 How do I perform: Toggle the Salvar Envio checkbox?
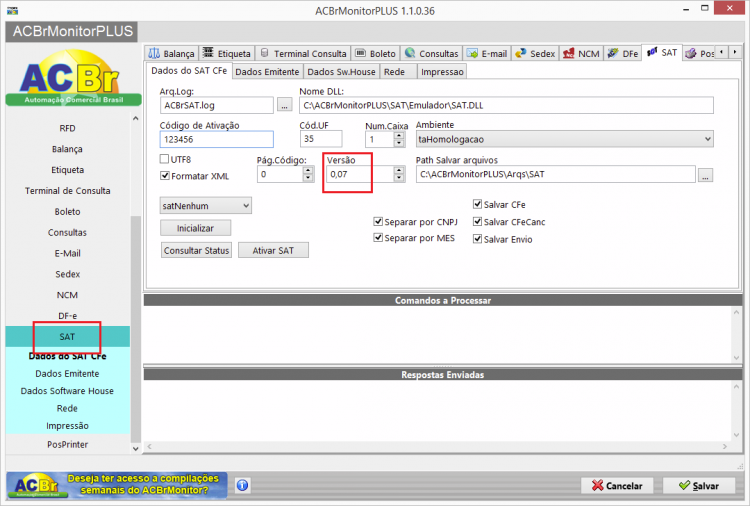point(477,239)
